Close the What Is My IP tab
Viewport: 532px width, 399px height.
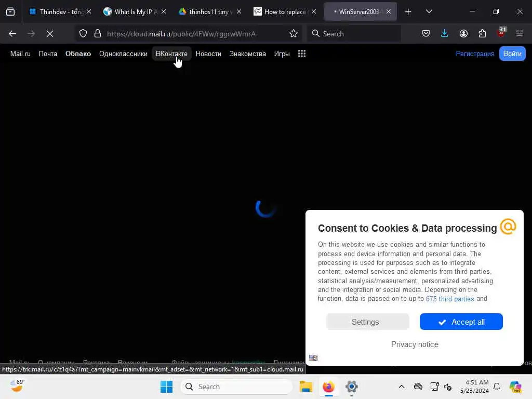click(x=164, y=12)
